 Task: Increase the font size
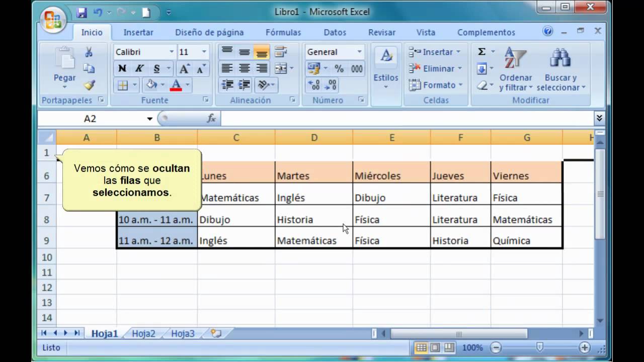click(x=184, y=69)
